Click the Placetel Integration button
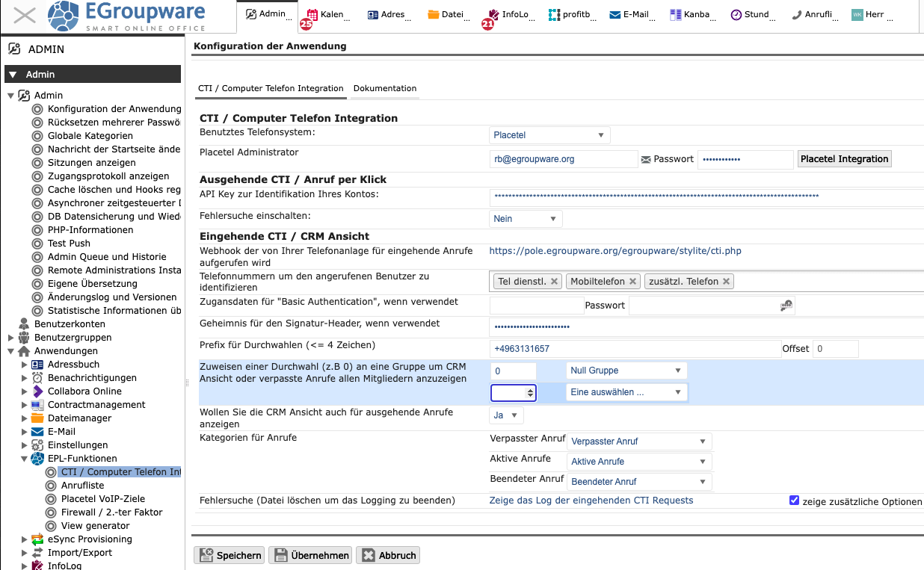924x570 pixels. pos(845,159)
